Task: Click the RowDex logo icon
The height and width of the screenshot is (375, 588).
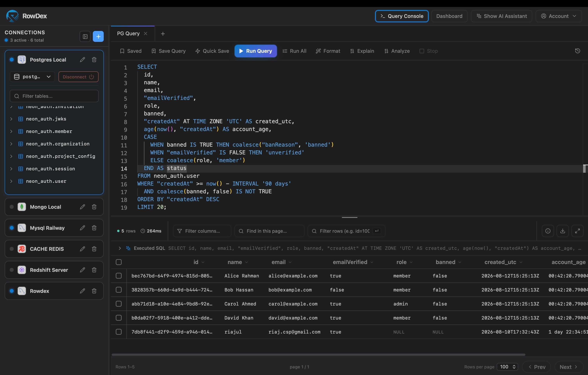Action: click(12, 16)
